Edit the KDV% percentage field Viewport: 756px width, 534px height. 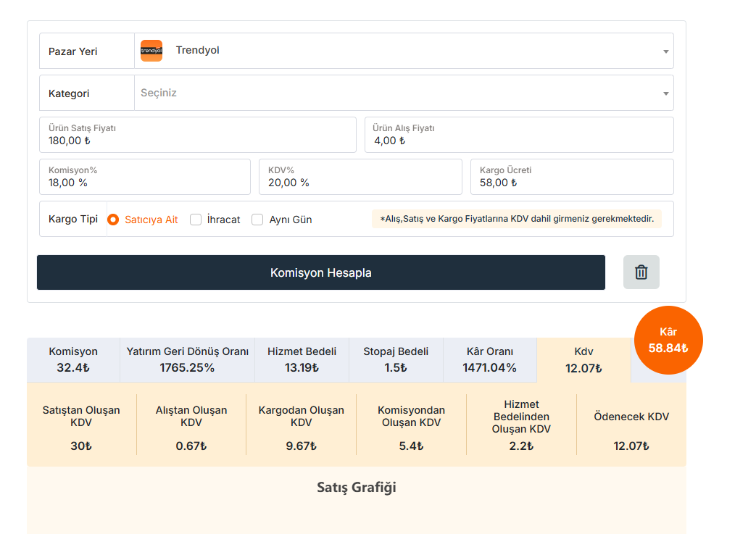[x=361, y=177]
